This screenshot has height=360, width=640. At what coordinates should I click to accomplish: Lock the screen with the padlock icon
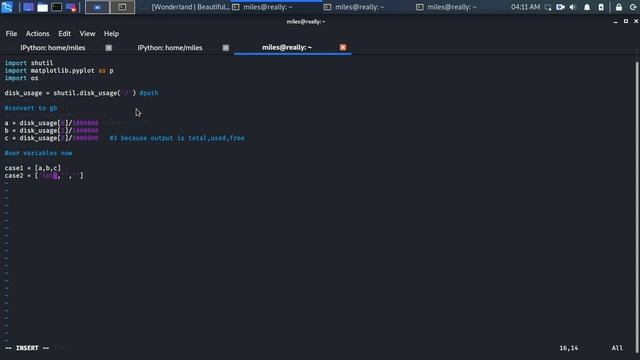(x=619, y=7)
